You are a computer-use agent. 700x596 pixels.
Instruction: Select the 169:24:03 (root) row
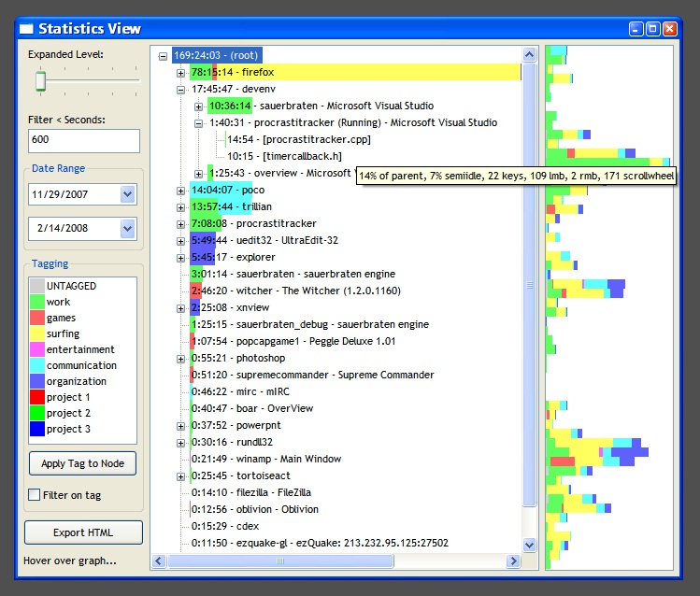217,55
